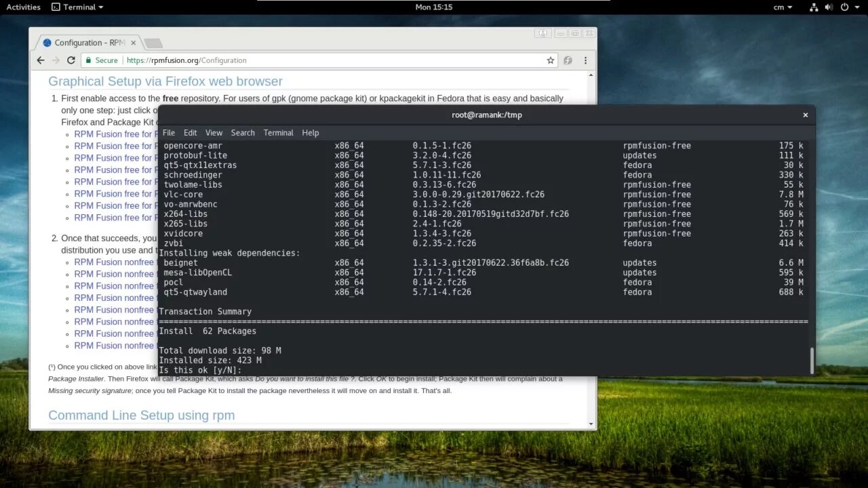Open the cm keyboard layout dropdown
This screenshot has height=488, width=868.
(783, 7)
